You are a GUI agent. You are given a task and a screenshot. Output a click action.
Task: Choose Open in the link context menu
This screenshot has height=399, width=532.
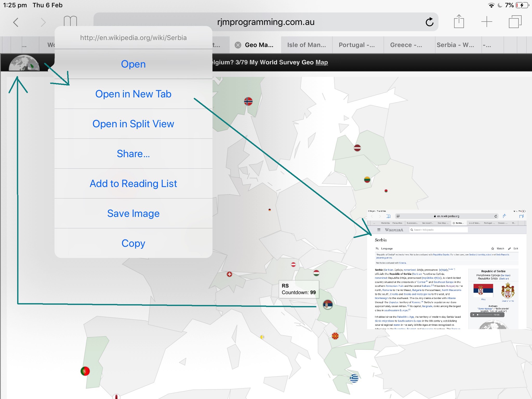coord(133,64)
